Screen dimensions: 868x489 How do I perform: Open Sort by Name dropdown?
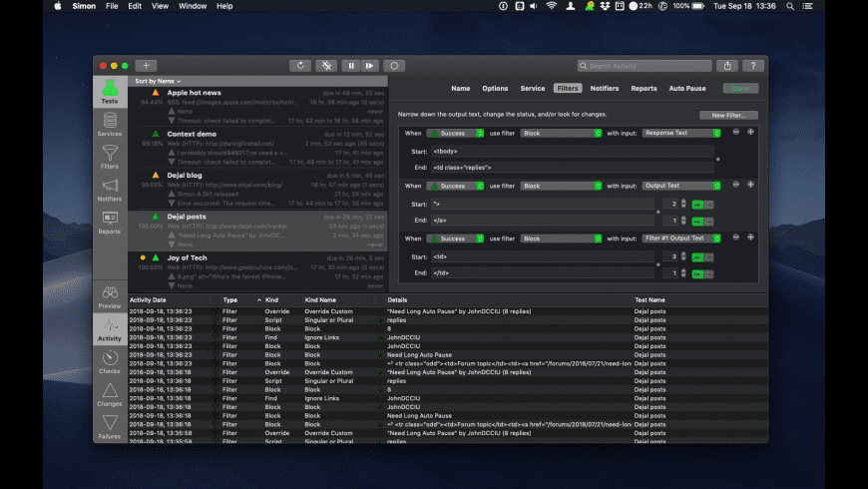tap(158, 81)
